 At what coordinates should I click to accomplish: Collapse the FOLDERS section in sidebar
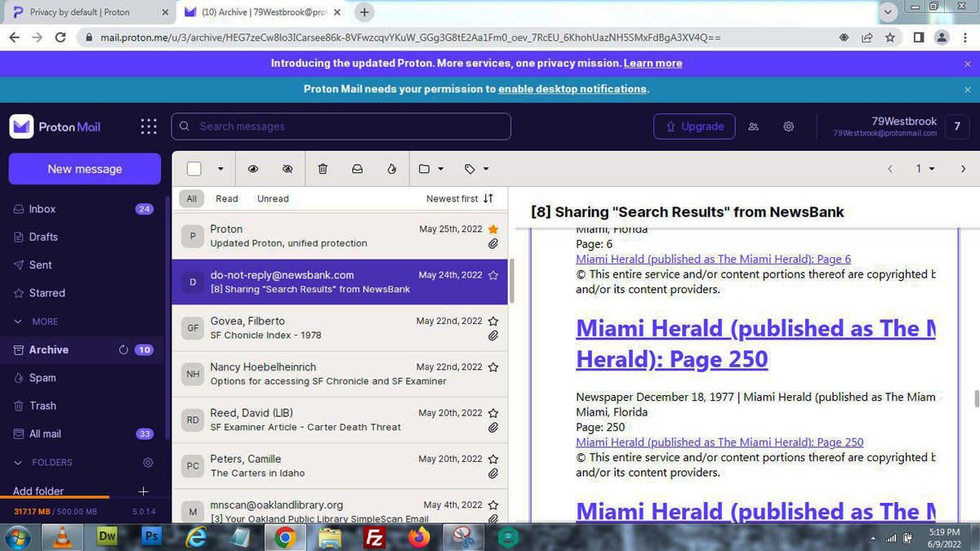pyautogui.click(x=43, y=462)
